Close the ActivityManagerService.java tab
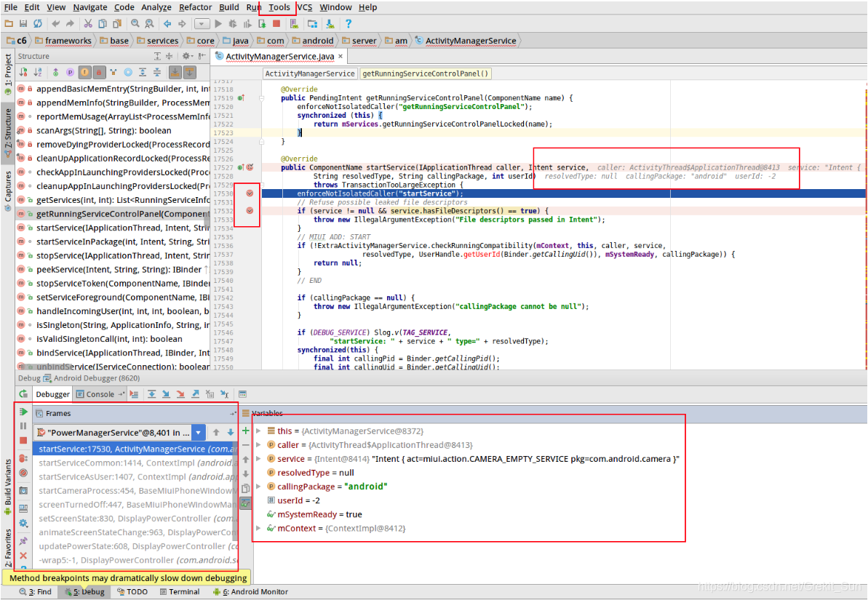868x600 pixels. pyautogui.click(x=341, y=57)
